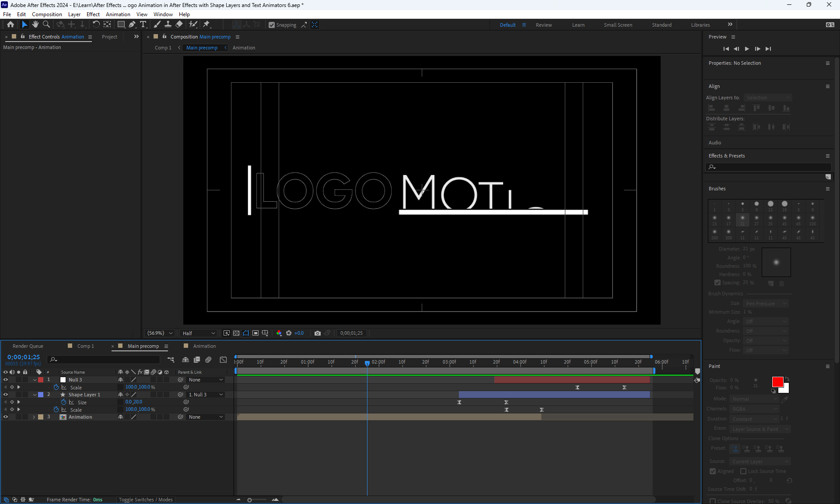Viewport: 840px width, 504px height.
Task: Click Toggle Switches / Modes button
Action: (146, 500)
